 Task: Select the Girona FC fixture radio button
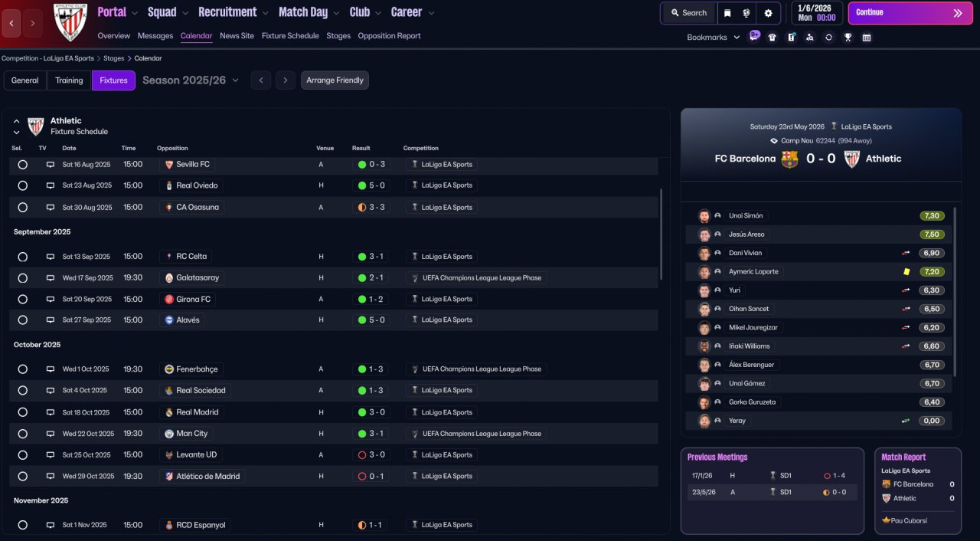(22, 300)
